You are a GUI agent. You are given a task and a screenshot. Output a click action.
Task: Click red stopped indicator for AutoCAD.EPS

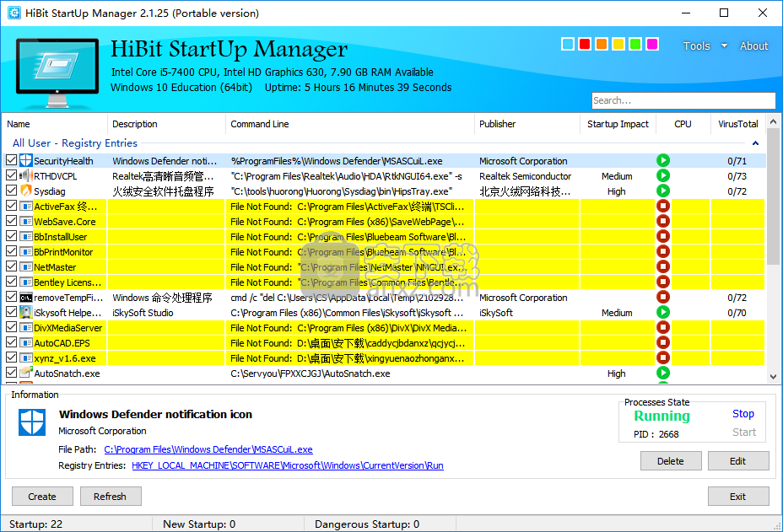click(663, 342)
